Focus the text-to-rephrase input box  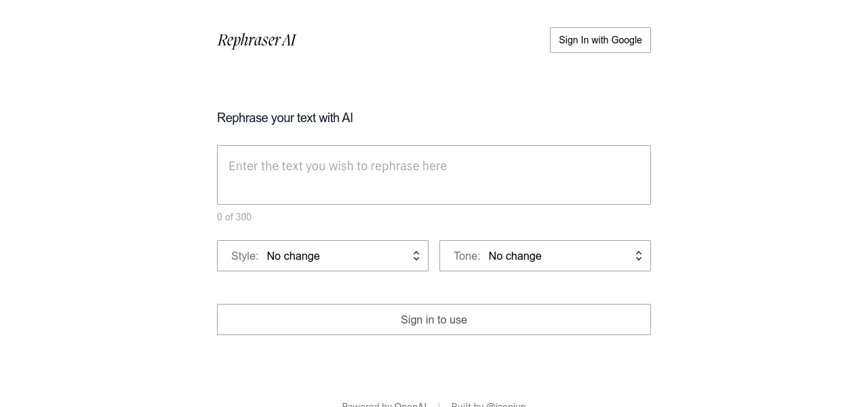434,183
